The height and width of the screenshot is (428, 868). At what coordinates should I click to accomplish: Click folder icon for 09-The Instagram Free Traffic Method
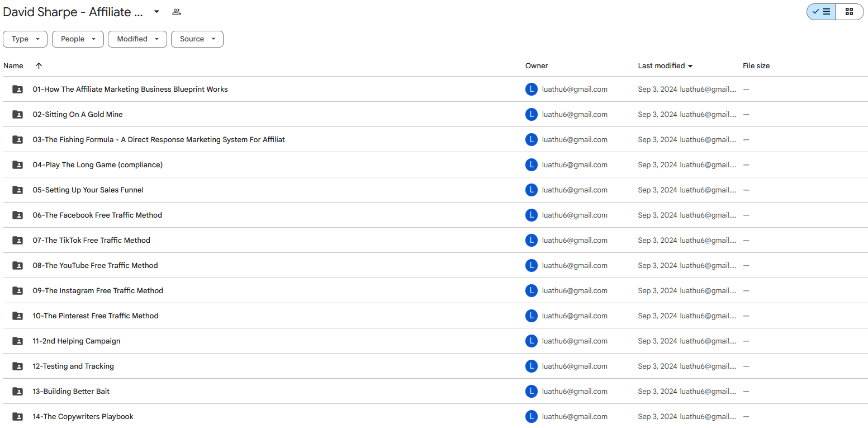(x=18, y=291)
